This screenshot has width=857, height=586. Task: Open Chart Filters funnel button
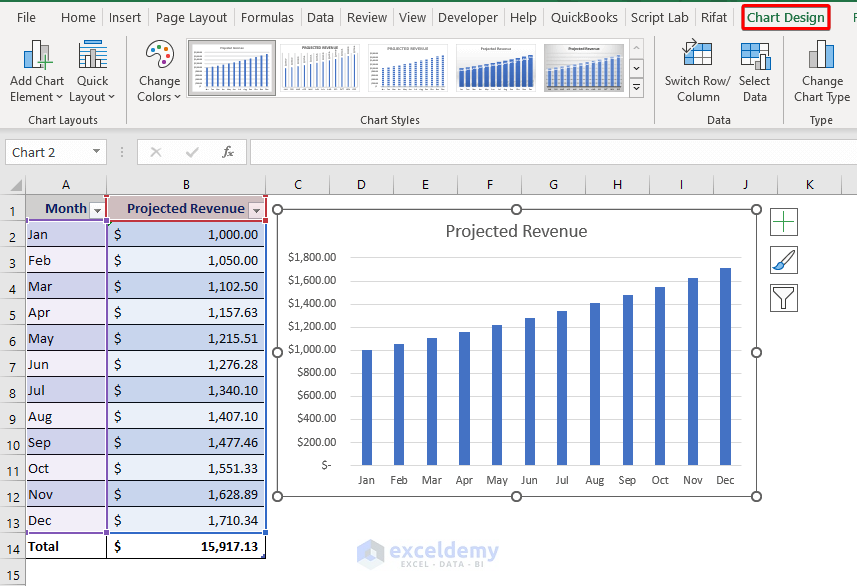coord(784,298)
